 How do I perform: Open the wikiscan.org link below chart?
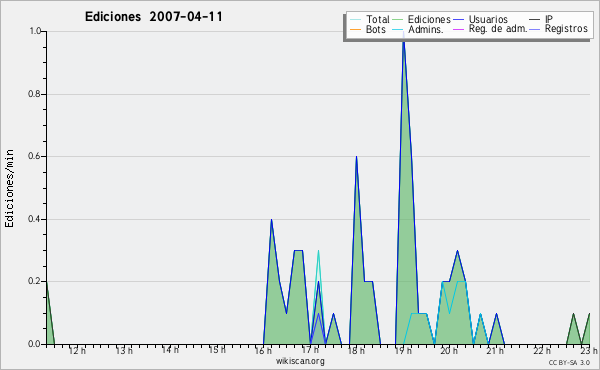pos(300,361)
